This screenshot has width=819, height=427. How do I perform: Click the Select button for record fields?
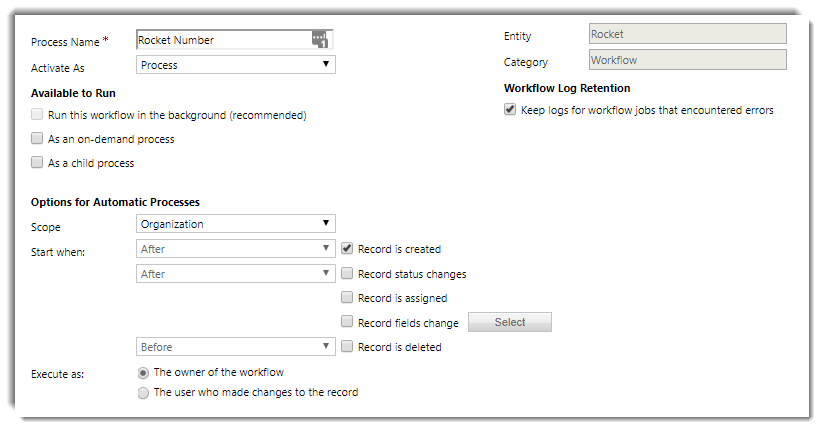pos(509,322)
